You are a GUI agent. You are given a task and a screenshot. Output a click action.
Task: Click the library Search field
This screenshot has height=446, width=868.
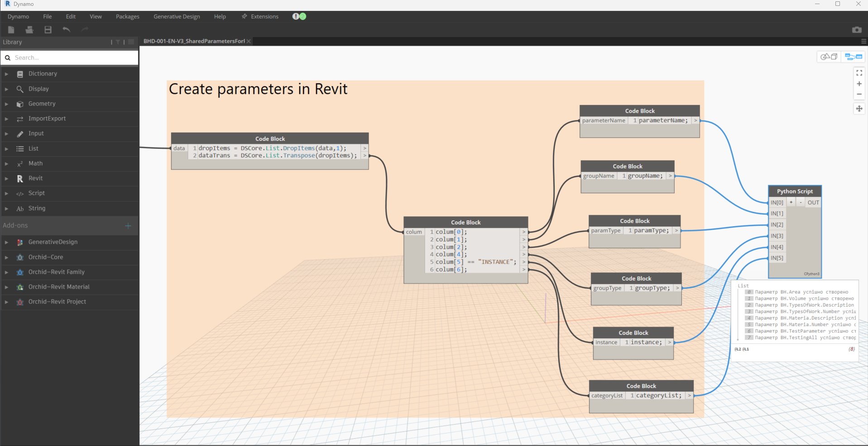point(72,57)
